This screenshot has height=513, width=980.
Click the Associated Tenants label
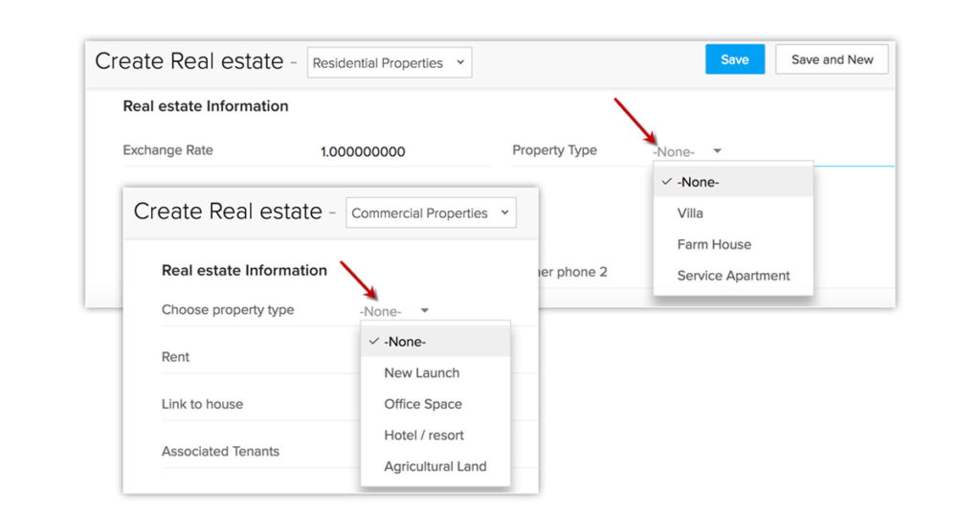pos(220,451)
